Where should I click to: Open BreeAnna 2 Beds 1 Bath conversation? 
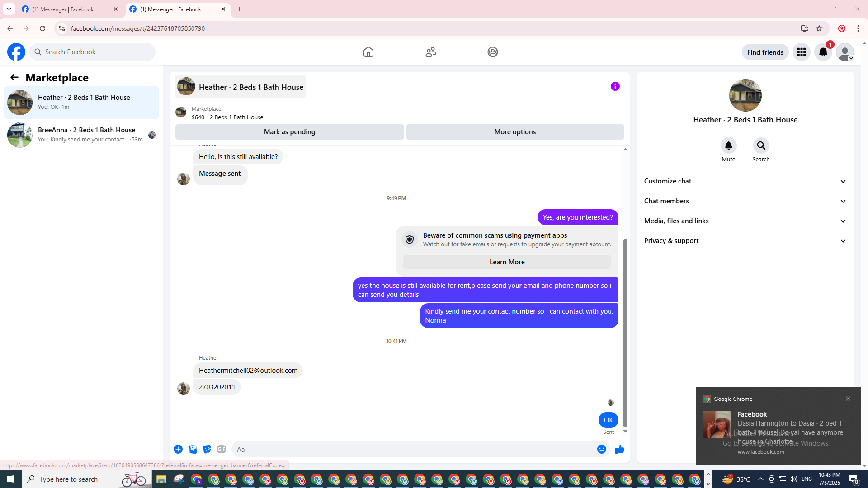point(81,135)
